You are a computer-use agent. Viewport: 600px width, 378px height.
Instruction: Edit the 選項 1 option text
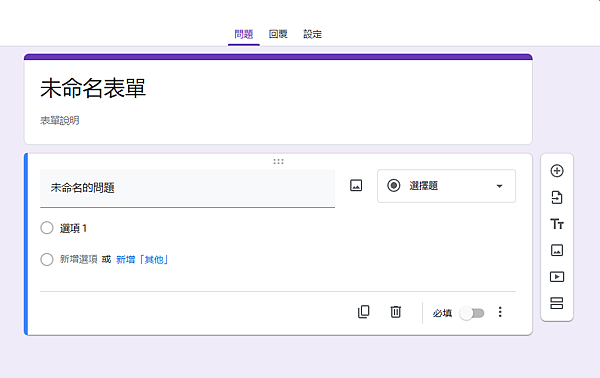coord(73,228)
